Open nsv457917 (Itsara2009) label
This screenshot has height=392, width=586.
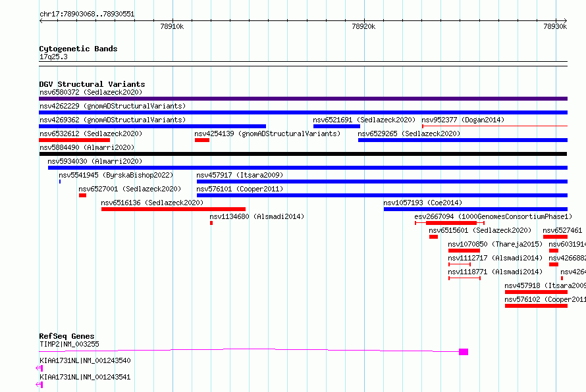click(240, 175)
